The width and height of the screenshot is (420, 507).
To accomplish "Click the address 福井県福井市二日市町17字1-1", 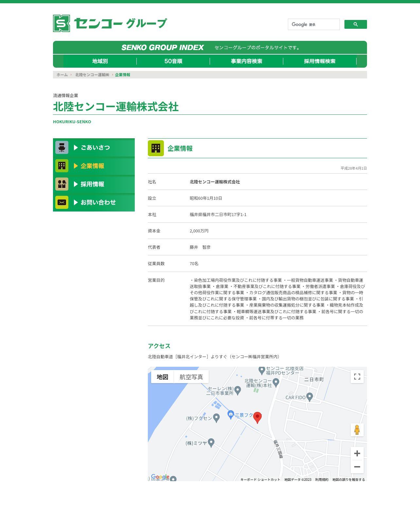I will point(218,215).
